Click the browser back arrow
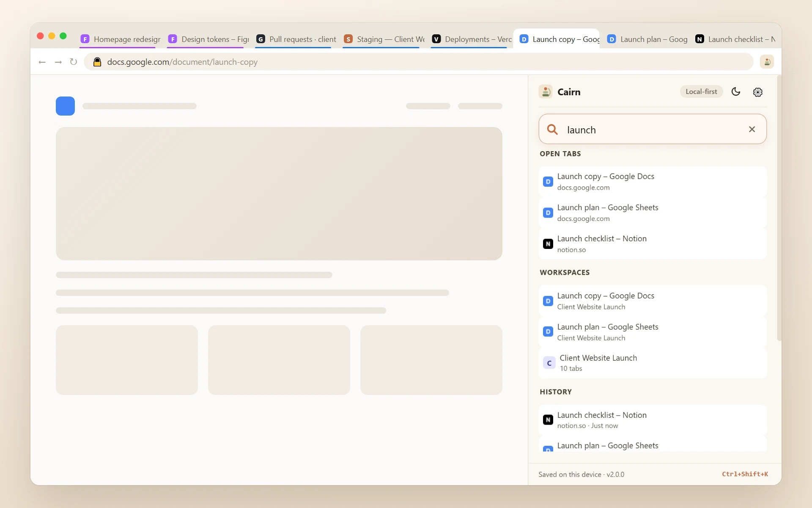The height and width of the screenshot is (508, 812). click(x=42, y=62)
